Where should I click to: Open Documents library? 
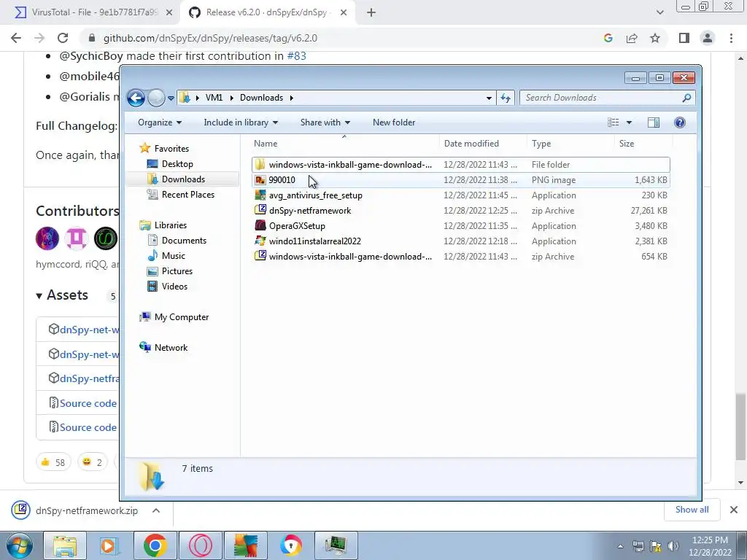coord(184,241)
